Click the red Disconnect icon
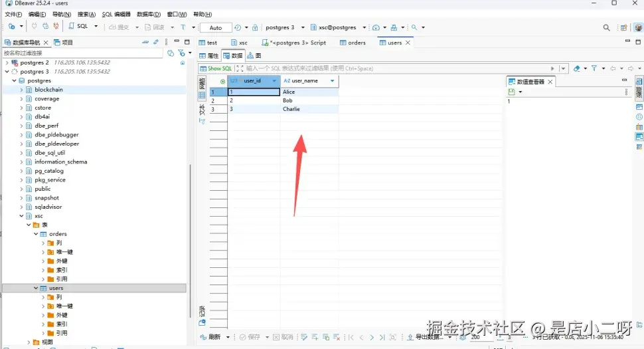Screen dimensions: 644x349 coord(56,27)
